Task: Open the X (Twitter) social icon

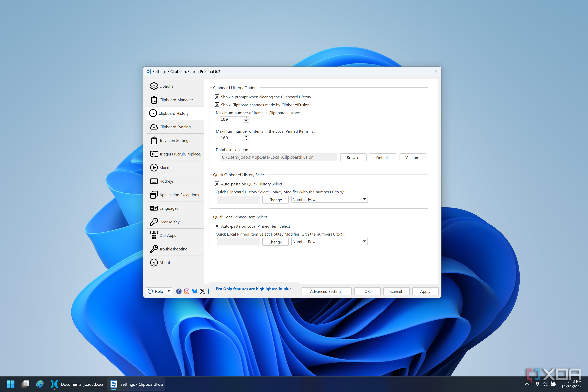Action: 202,291
